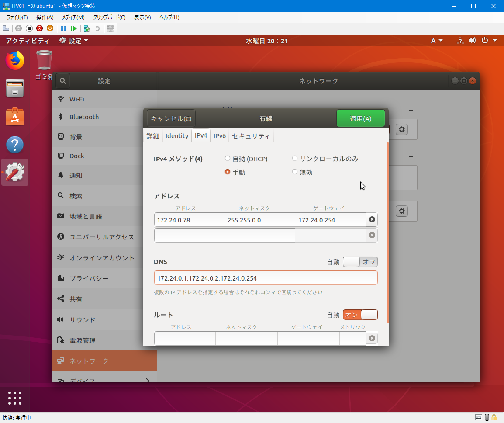Image resolution: width=504 pixels, height=423 pixels.
Task: Open the Ubuntu Software dock icon
Action: [15, 117]
